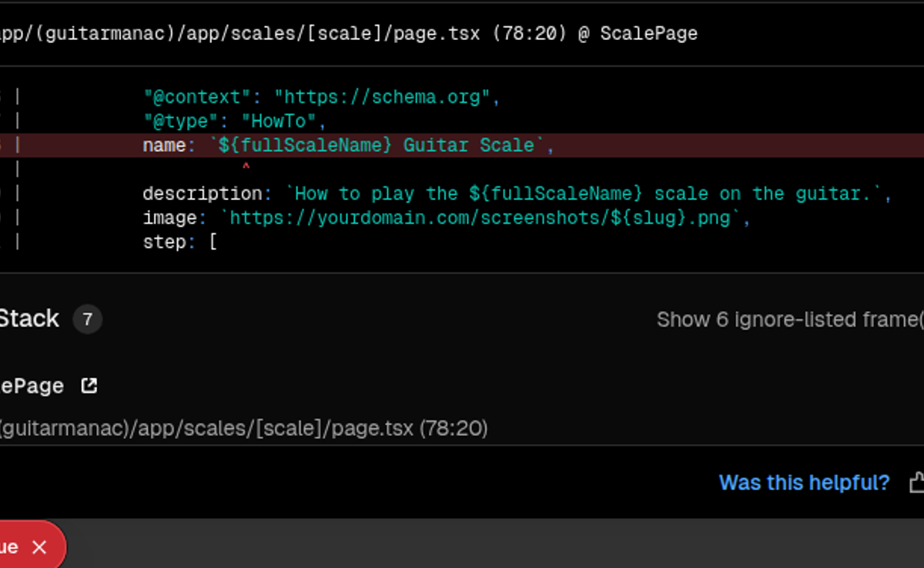Click thumbs-up icon beside Was this helpful
This screenshot has height=568, width=924.
(x=916, y=483)
